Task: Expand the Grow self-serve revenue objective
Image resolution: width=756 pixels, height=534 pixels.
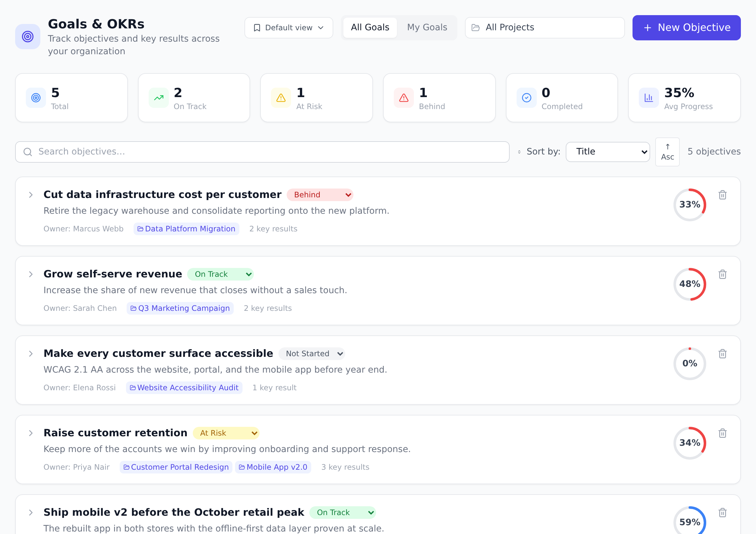Action: [x=31, y=275]
